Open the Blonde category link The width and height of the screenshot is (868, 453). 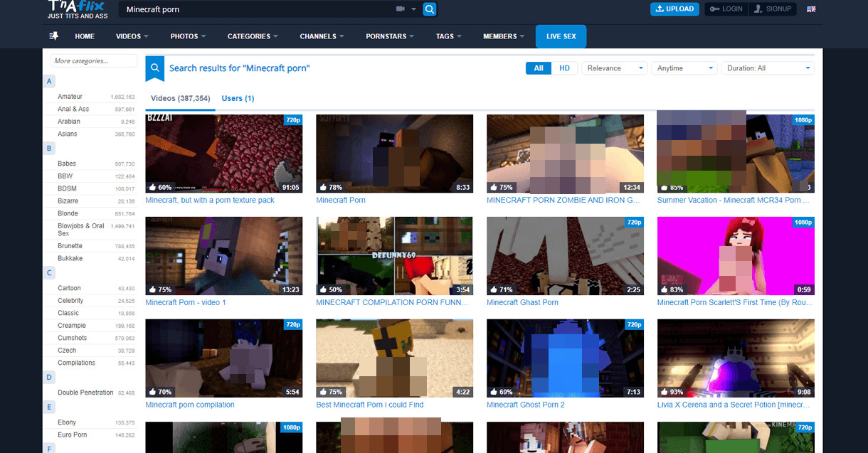pos(68,213)
